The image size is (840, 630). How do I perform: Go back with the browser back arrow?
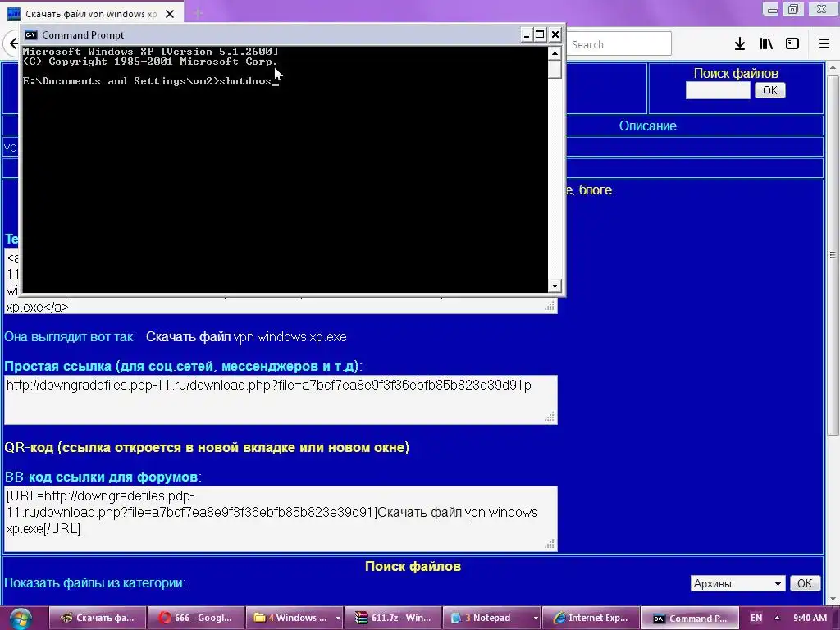pos(13,43)
